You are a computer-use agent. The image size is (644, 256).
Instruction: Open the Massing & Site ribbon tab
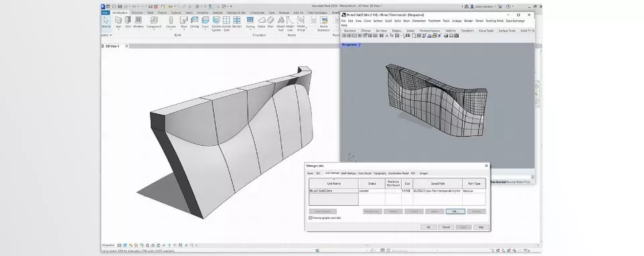pos(236,12)
